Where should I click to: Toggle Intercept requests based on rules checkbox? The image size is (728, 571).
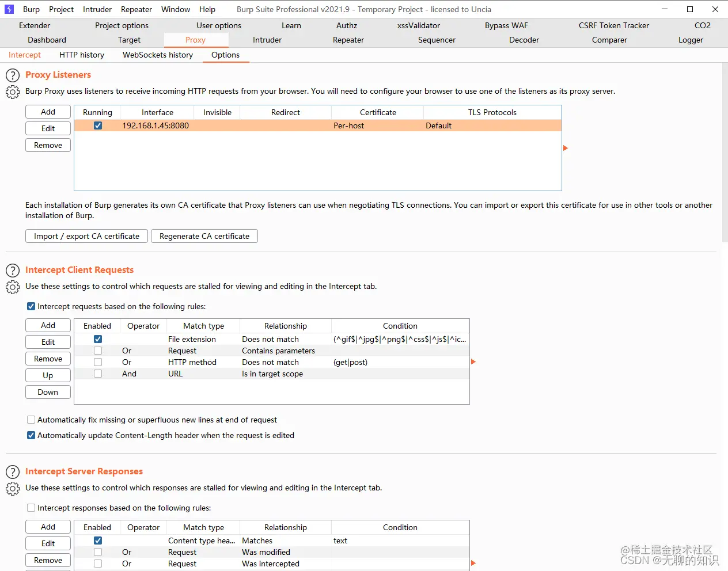31,306
